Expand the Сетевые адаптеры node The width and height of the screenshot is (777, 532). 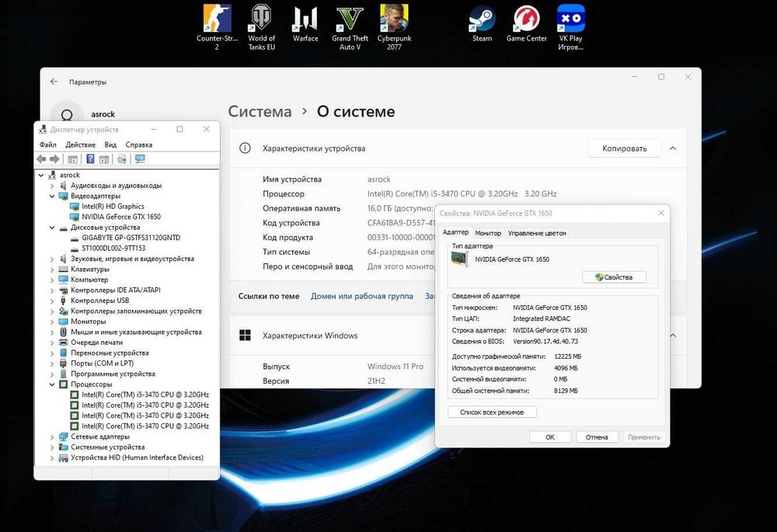[52, 437]
